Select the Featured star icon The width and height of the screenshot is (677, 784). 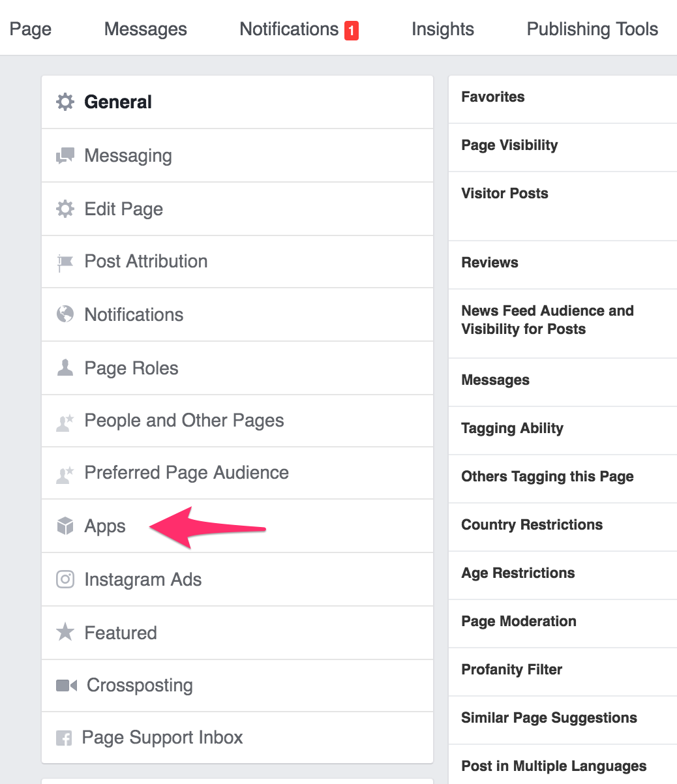65,632
